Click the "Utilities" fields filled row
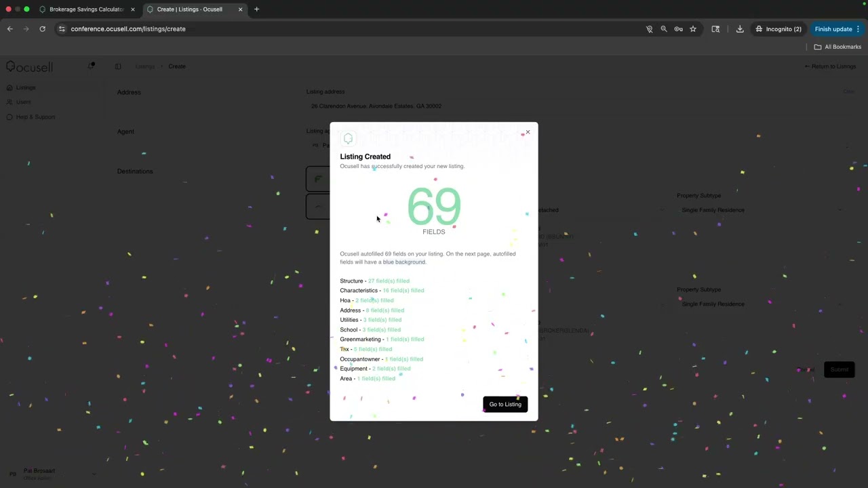Screen dimensions: 868x488 pyautogui.click(x=371, y=320)
